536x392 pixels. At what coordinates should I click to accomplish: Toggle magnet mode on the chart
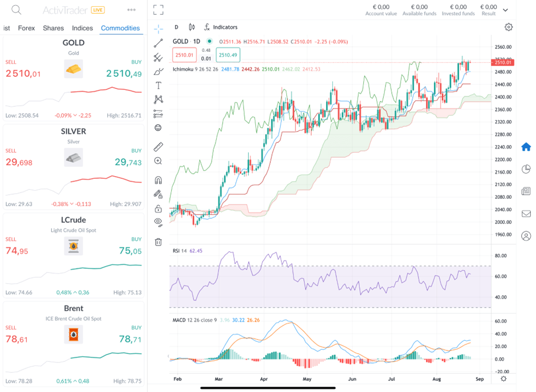[x=159, y=180]
